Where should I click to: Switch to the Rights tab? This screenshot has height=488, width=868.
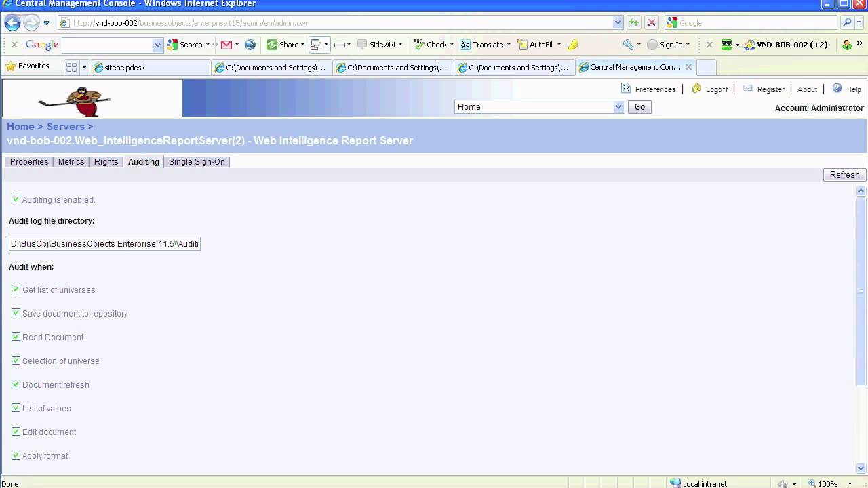point(106,162)
